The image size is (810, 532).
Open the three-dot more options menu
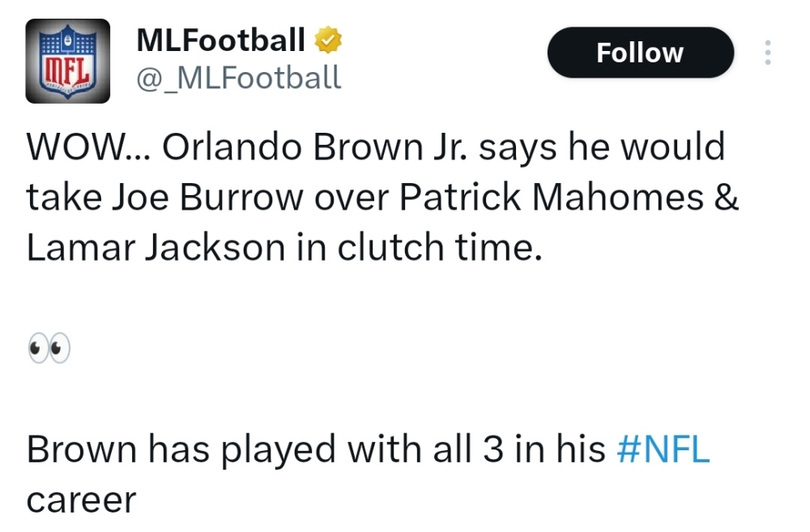(767, 53)
